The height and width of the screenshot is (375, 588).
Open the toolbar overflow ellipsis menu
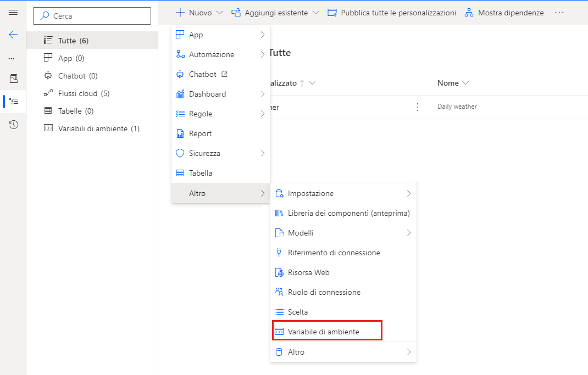pos(559,12)
